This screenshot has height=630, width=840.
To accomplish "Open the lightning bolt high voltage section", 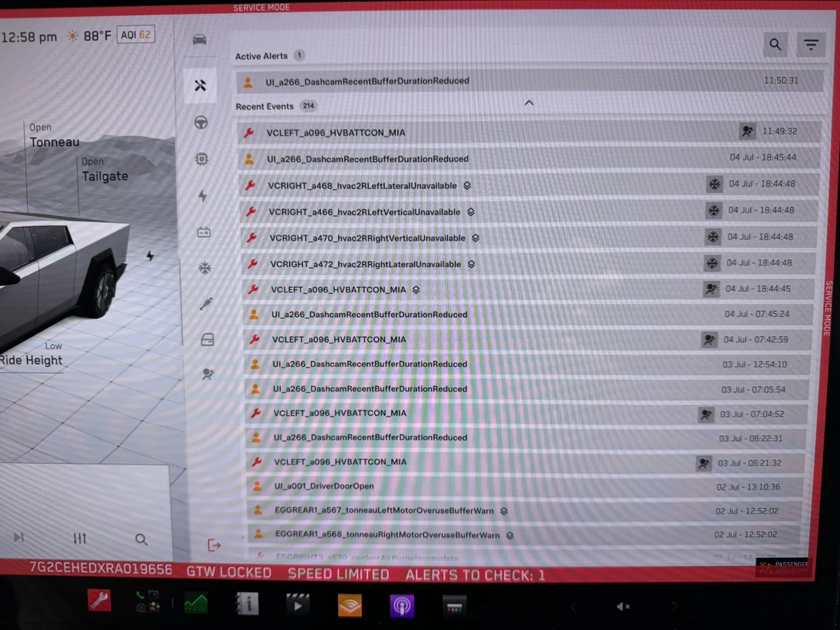I will pyautogui.click(x=203, y=196).
